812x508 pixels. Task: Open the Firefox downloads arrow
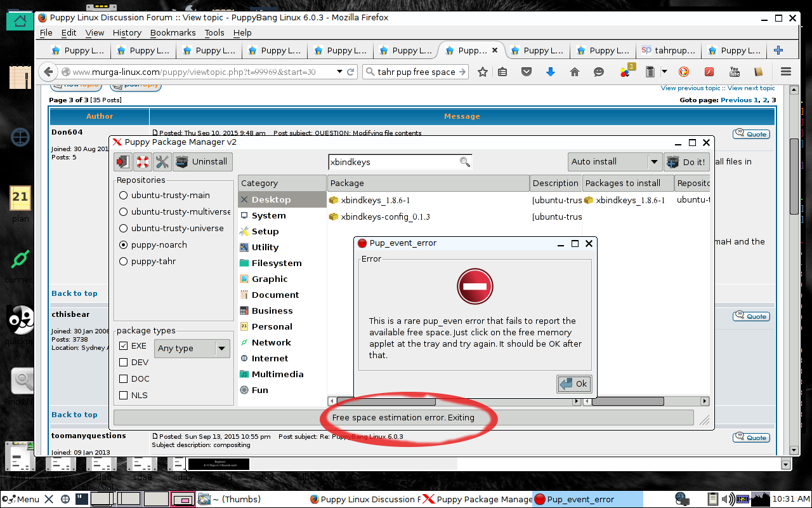tap(551, 72)
